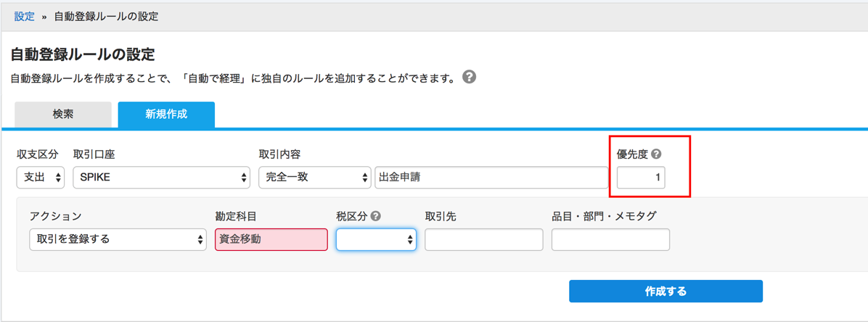Select breadcrumb text 自動登録ルールの設定
The width and height of the screenshot is (868, 322).
click(106, 17)
